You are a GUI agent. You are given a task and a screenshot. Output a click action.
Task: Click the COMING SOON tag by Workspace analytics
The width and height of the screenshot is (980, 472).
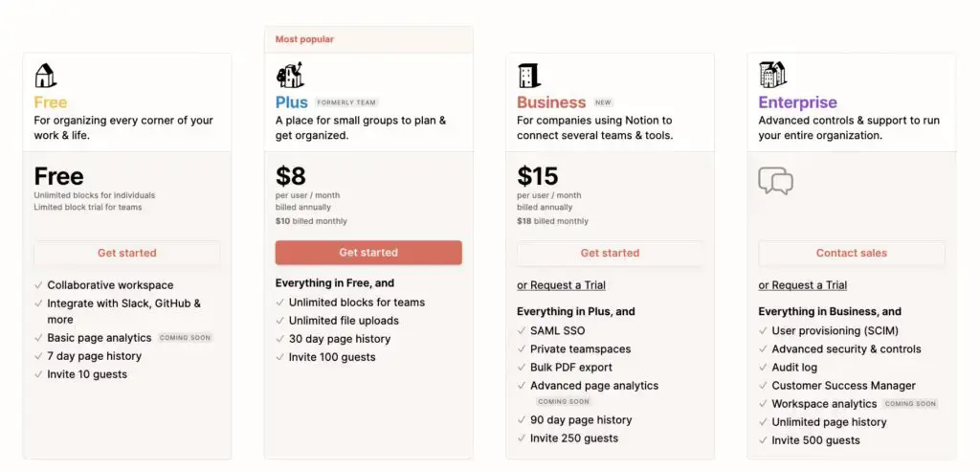910,404
